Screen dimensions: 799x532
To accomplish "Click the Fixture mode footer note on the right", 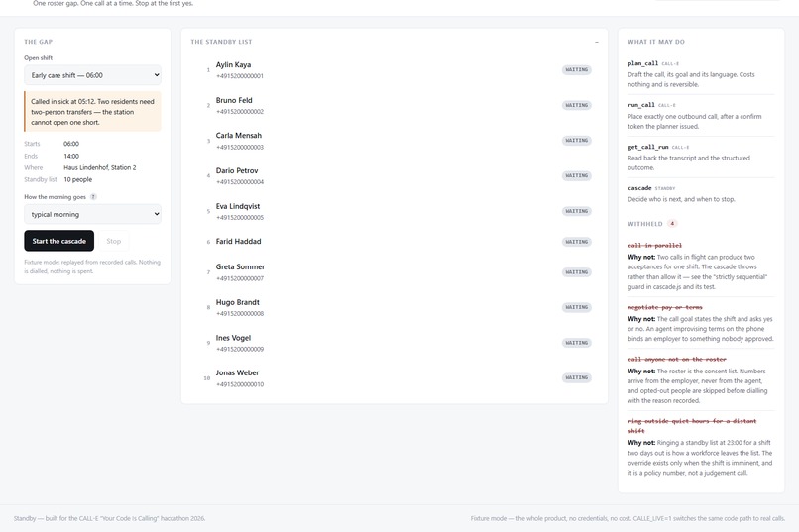I will (628, 518).
